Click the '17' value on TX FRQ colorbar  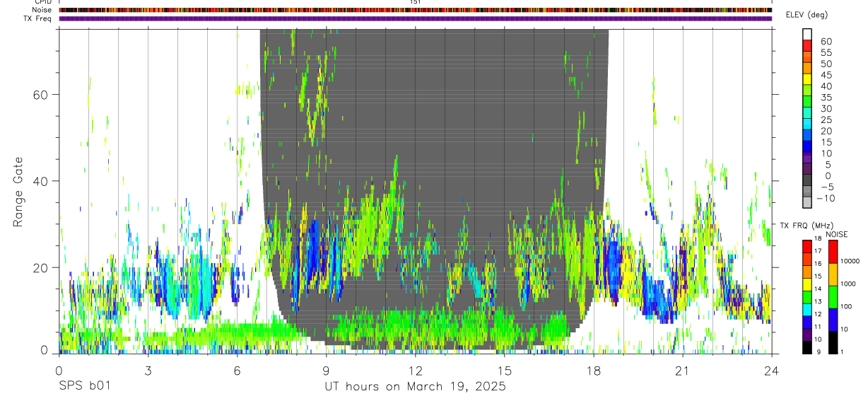819,251
